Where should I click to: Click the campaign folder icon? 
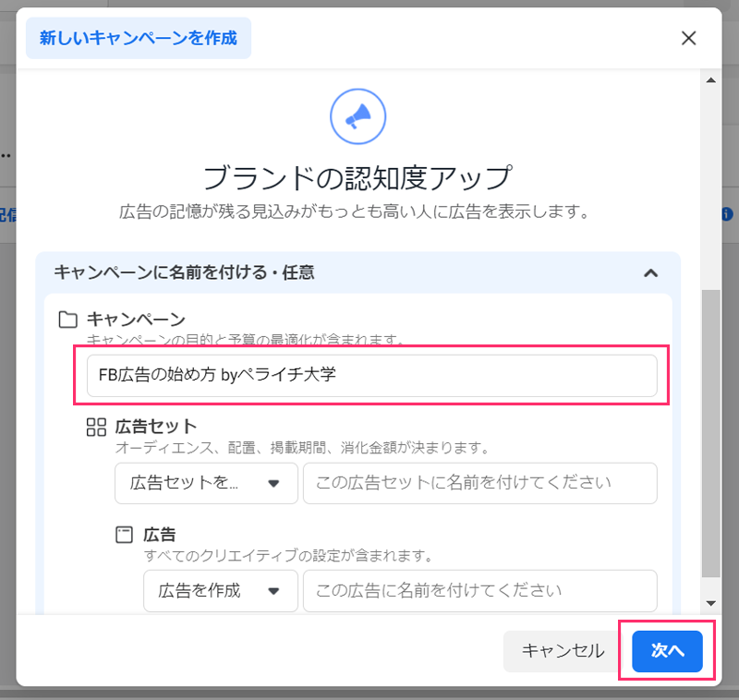click(67, 320)
